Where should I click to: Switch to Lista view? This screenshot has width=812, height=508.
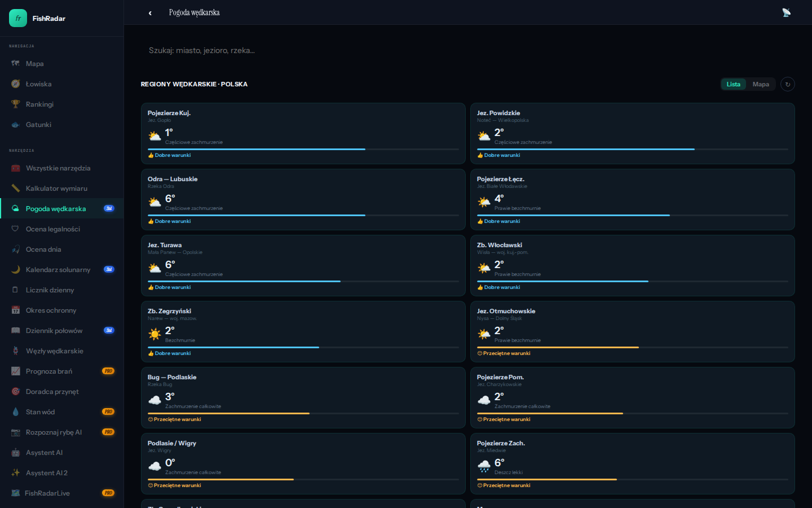[733, 84]
